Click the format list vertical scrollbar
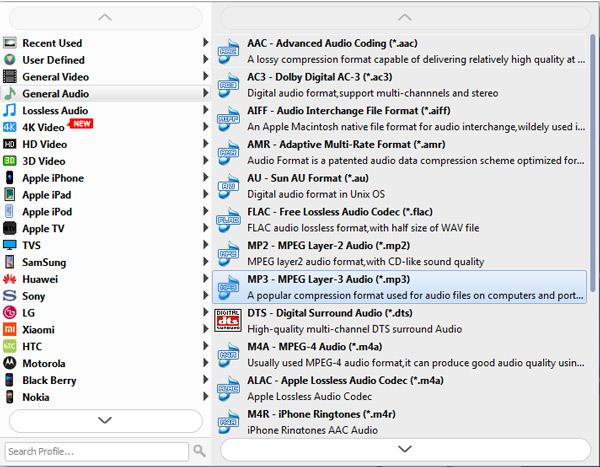 [593, 163]
